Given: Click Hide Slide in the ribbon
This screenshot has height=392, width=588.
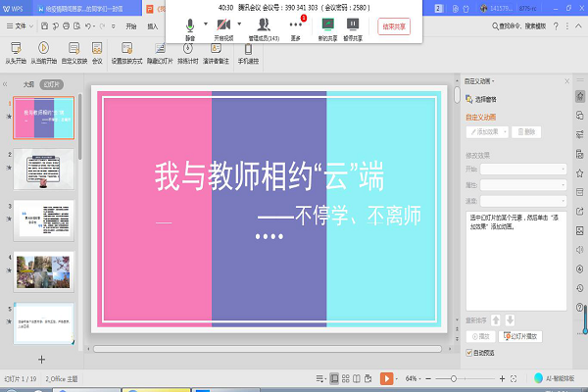Looking at the screenshot, I should pos(160,53).
